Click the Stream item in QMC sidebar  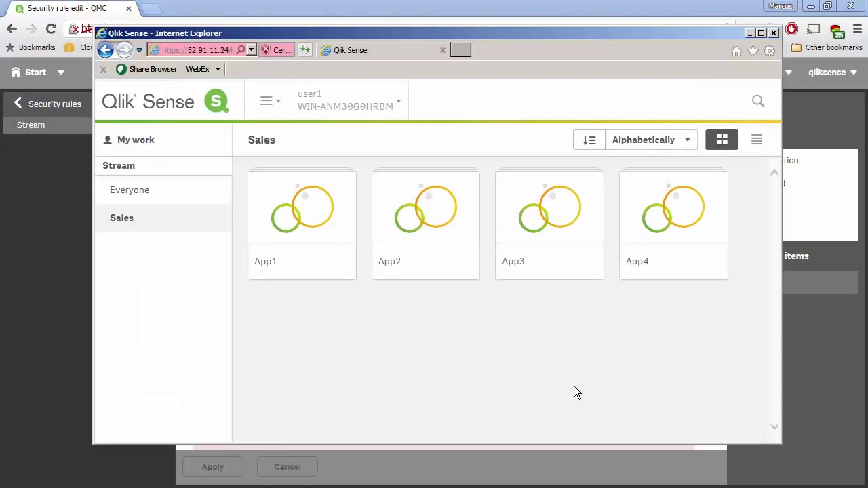(x=47, y=125)
